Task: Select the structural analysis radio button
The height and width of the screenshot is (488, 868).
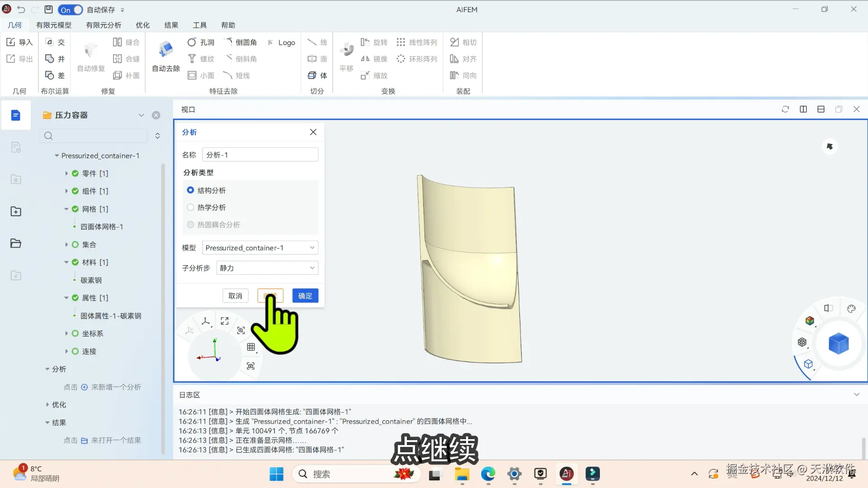Action: coord(190,190)
